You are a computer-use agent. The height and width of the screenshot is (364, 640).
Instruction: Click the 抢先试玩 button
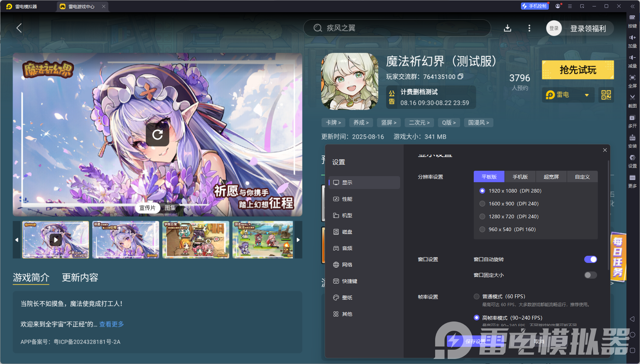click(x=577, y=70)
